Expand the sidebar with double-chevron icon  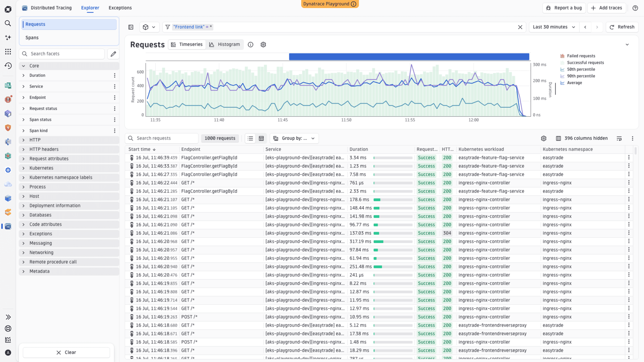8,317
